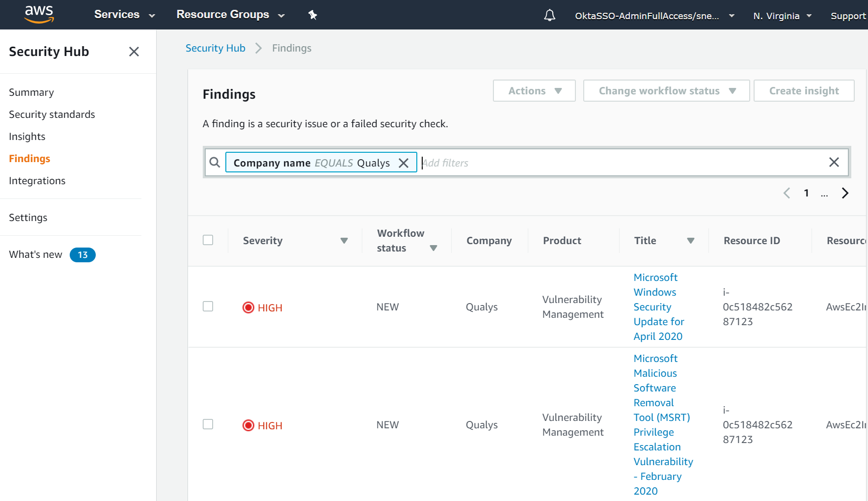868x501 pixels.
Task: Click the Company column header
Action: tap(489, 241)
